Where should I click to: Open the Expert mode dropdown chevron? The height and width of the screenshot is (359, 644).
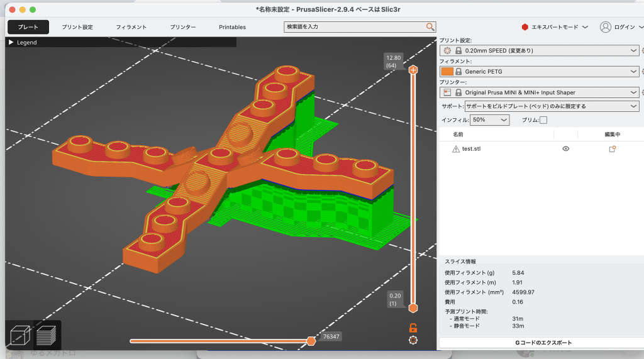[585, 27]
